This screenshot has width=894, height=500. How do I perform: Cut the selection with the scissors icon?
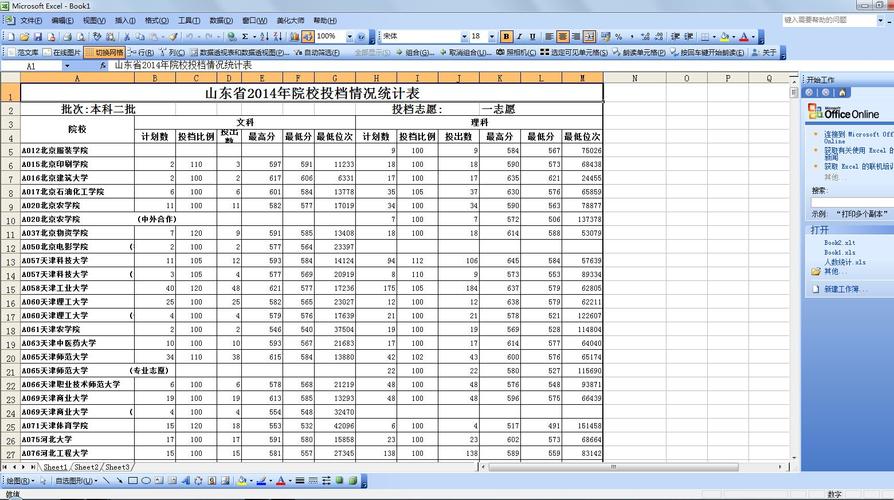point(127,36)
